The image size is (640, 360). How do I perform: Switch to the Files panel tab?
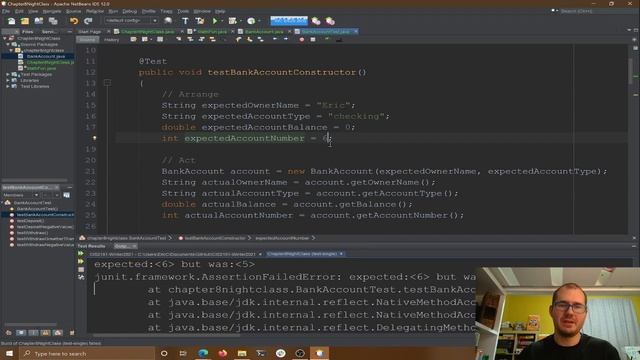coord(27,31)
